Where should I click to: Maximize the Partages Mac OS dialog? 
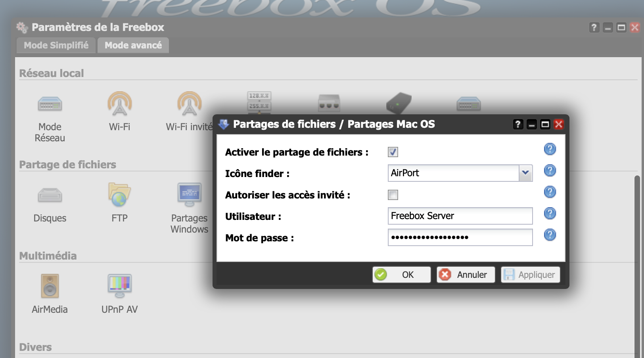coord(545,125)
